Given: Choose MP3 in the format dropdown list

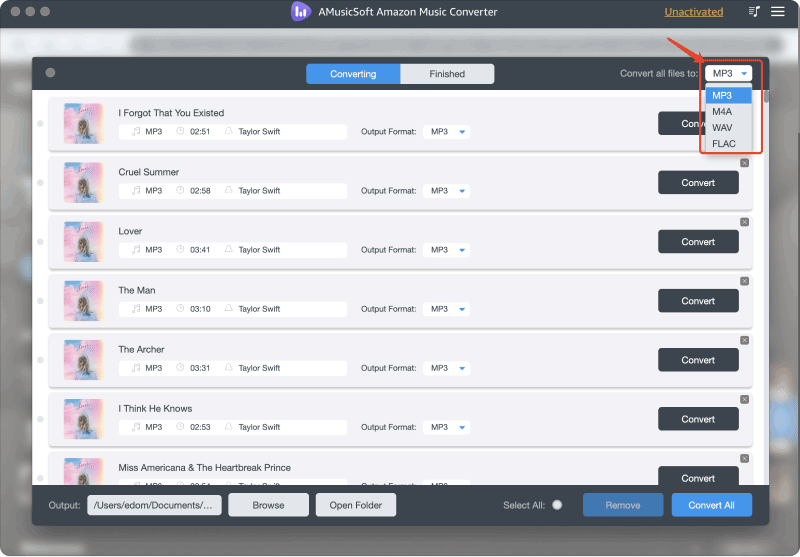Looking at the screenshot, I should click(729, 95).
